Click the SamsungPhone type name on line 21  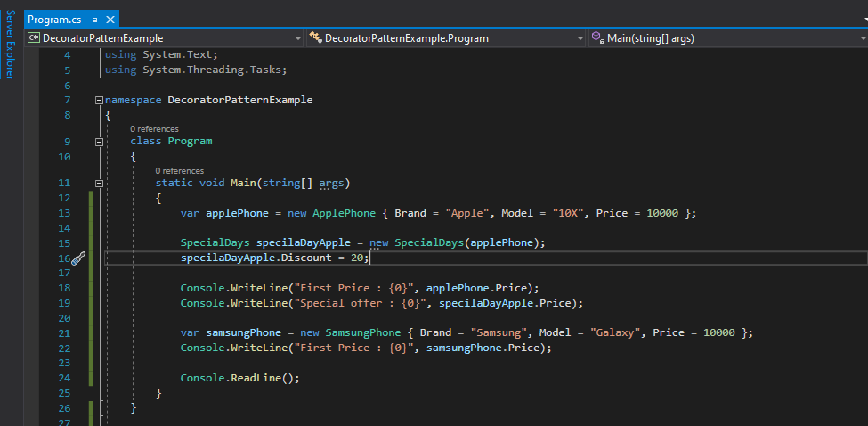pyautogui.click(x=362, y=333)
